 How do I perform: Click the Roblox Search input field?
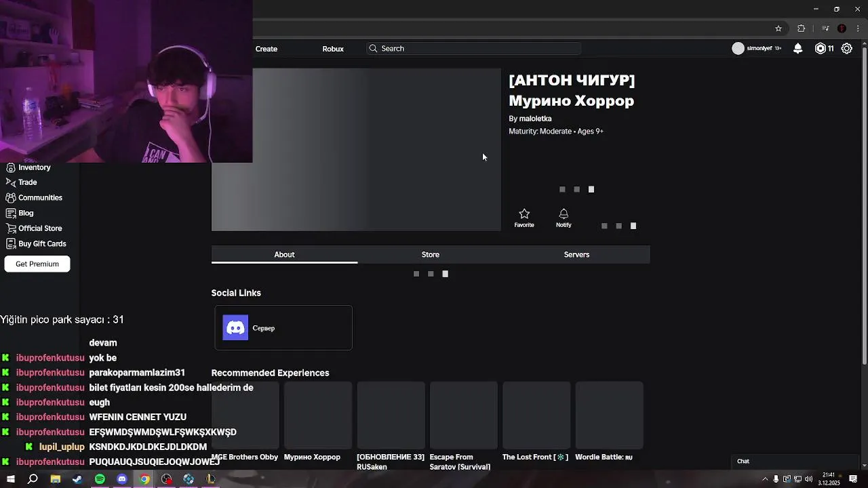(473, 48)
